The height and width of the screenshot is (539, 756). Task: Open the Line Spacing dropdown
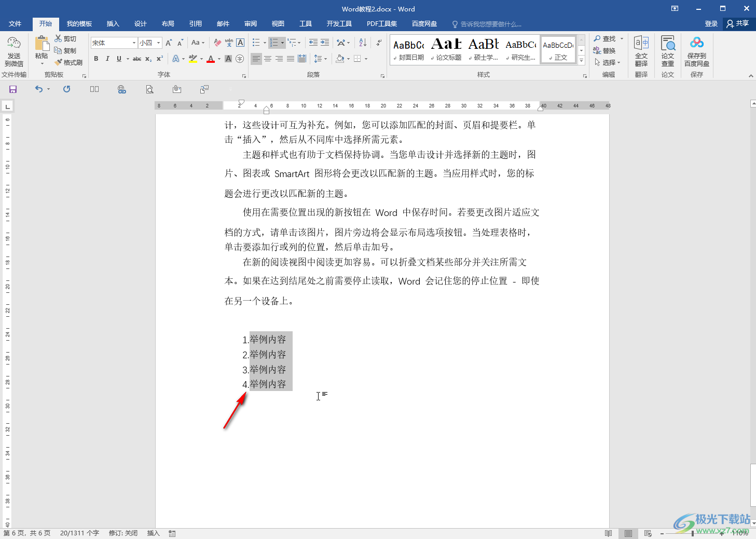(x=321, y=59)
